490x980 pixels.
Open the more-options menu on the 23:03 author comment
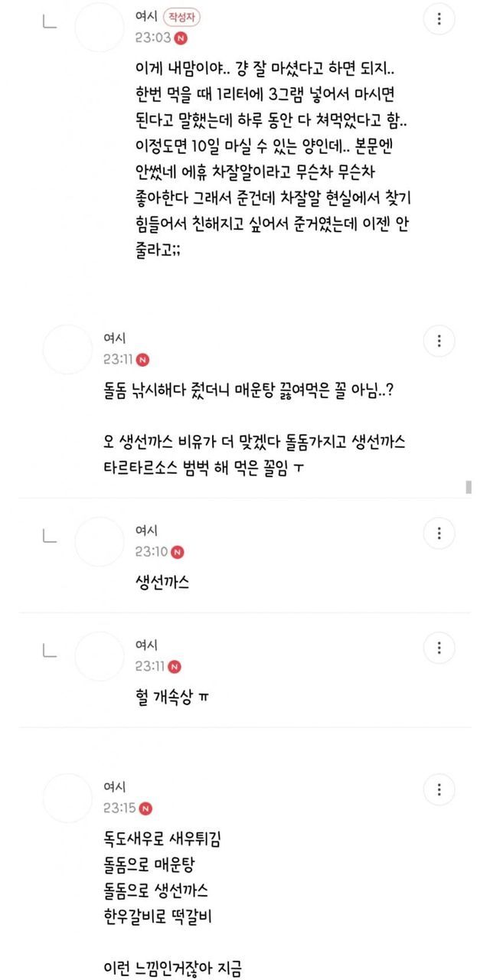[x=439, y=20]
